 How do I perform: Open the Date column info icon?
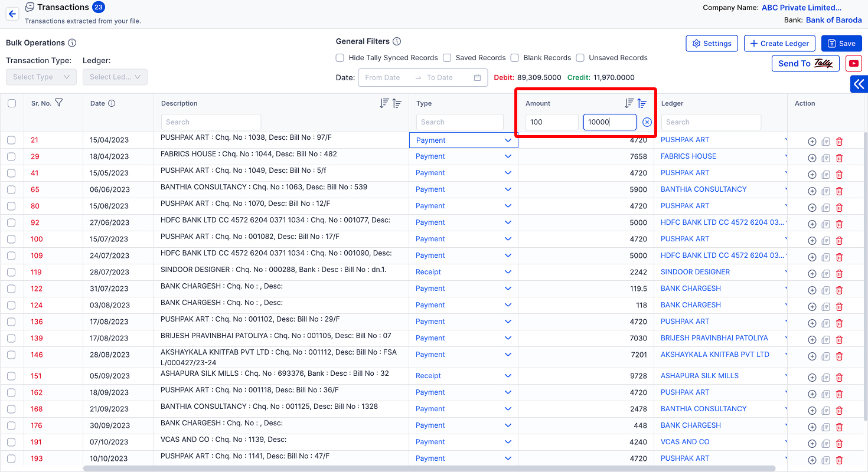(x=112, y=103)
